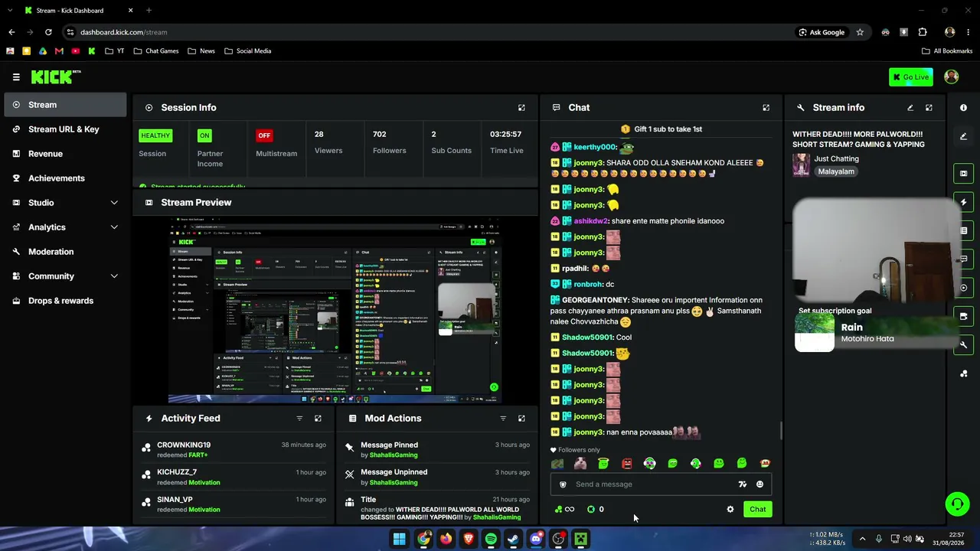Toggle the list widget in right rail
Viewport: 980px width, 551px height.
pos(963,230)
